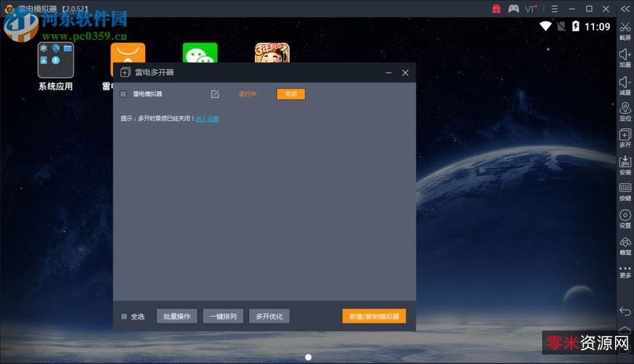Click the 新建/复制模拟器 orange button

tap(374, 317)
